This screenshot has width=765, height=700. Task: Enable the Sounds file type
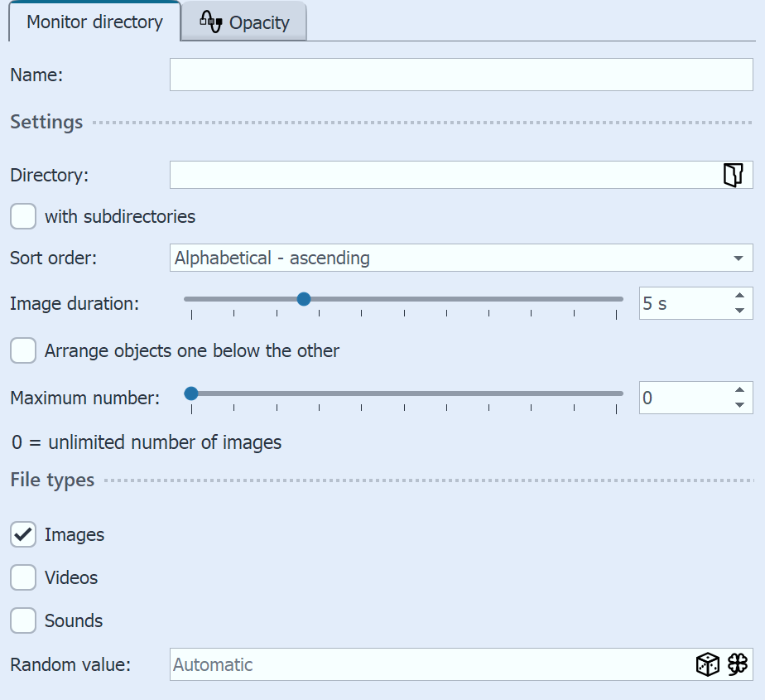(x=22, y=620)
